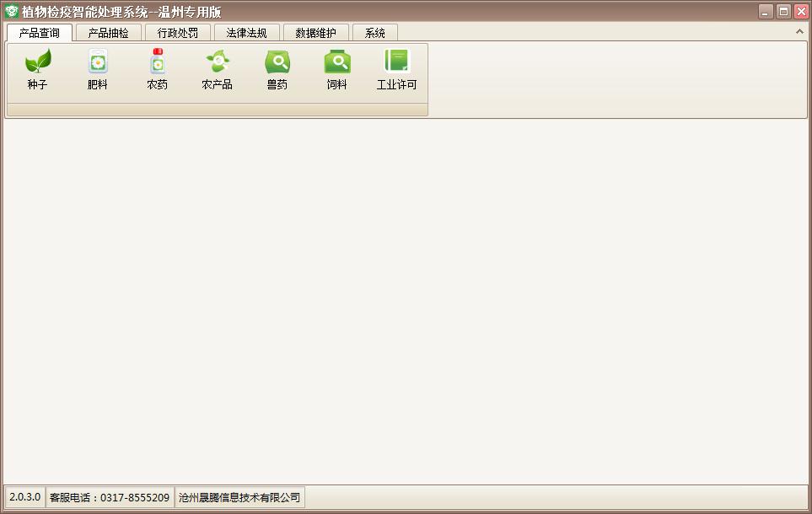The image size is (812, 514).
Task: Collapse the ribbon with the chevron arrow
Action: click(x=799, y=31)
